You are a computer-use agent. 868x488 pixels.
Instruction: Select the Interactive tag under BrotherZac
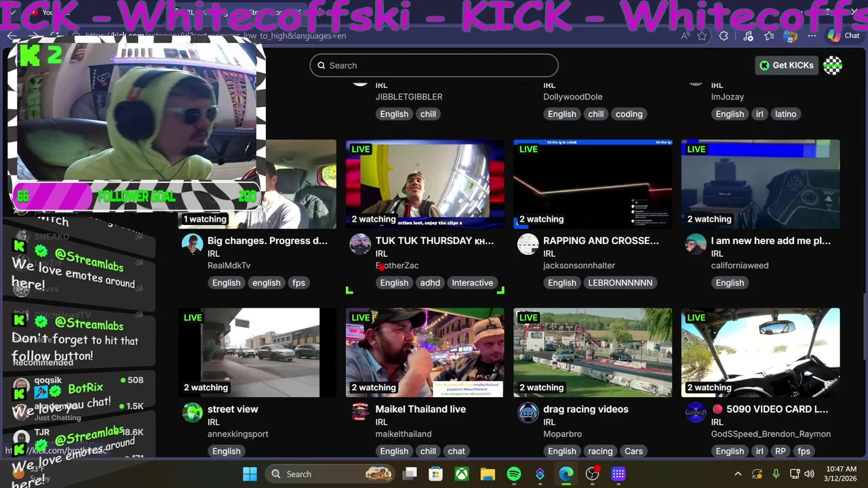click(473, 283)
